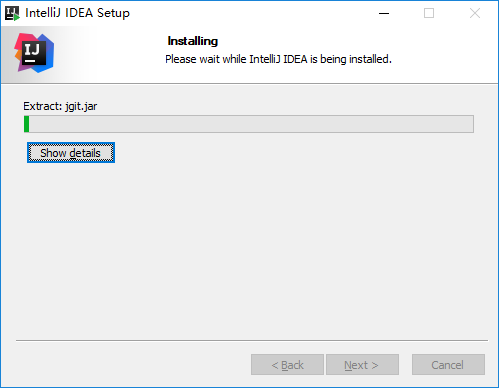Click the unfilled gray part of the progress bar
Image resolution: width=499 pixels, height=388 pixels.
point(251,124)
